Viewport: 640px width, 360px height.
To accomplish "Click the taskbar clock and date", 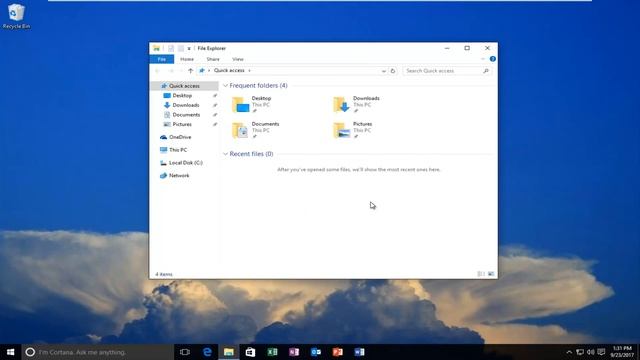I will 622,352.
